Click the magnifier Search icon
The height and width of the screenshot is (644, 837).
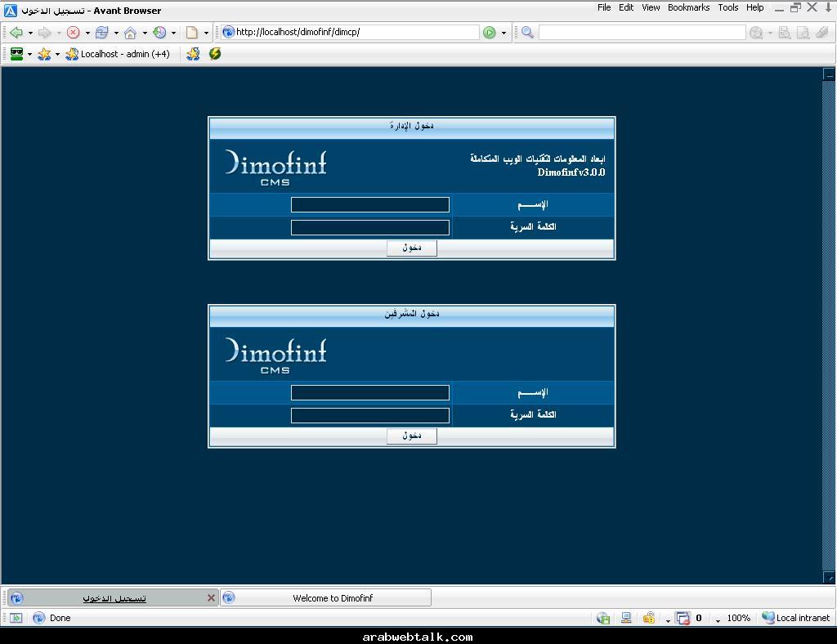click(x=527, y=33)
